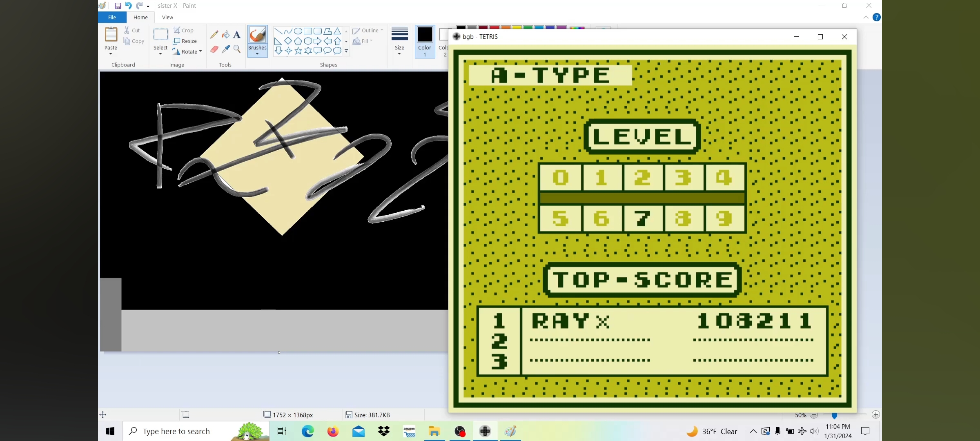Select the Fill with color bucket

click(x=225, y=35)
